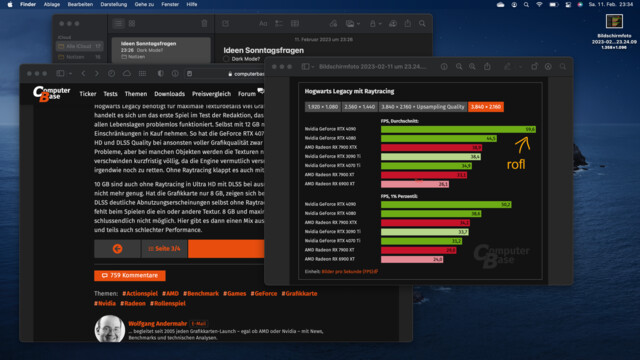Open the Preview sidebar view dropdown

[307, 67]
